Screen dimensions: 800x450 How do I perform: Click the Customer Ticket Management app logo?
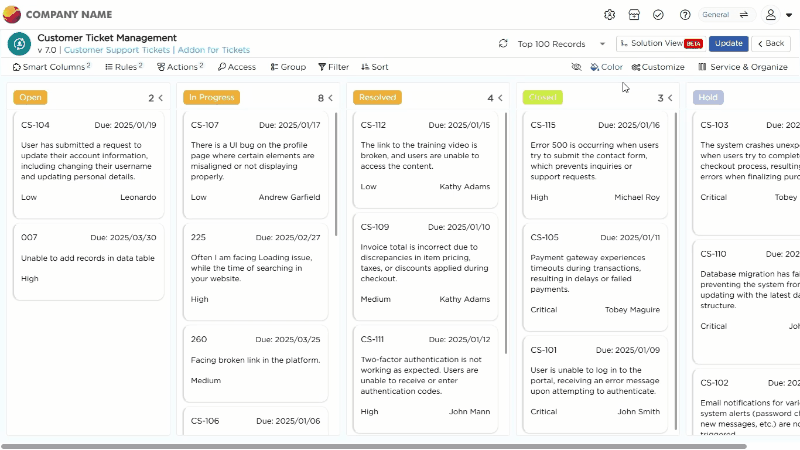click(19, 44)
